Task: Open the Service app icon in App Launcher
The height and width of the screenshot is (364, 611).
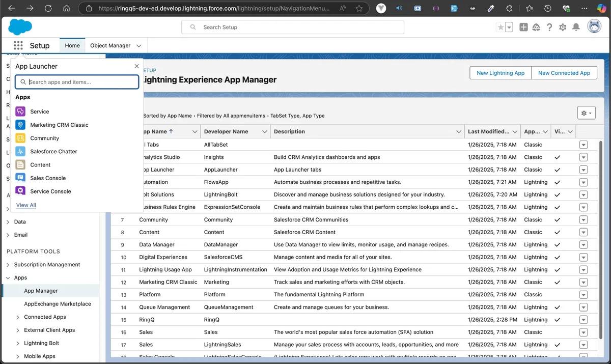Action: pos(20,111)
